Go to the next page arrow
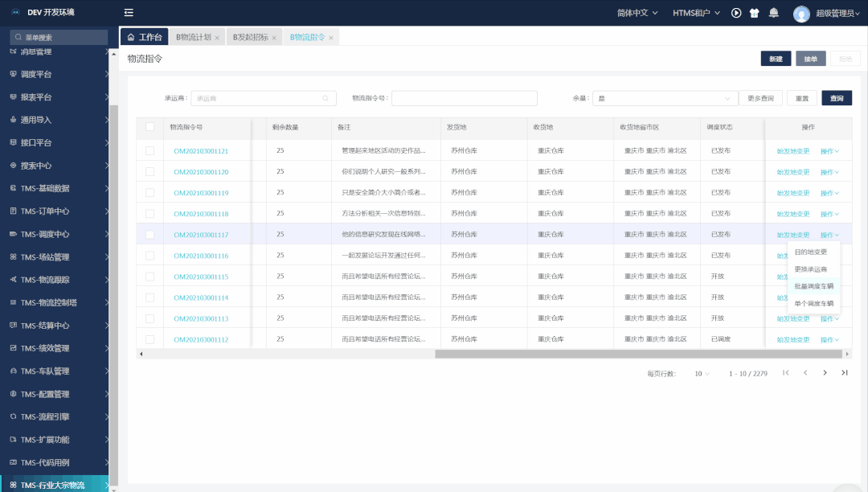The height and width of the screenshot is (492, 868). pyautogui.click(x=825, y=373)
